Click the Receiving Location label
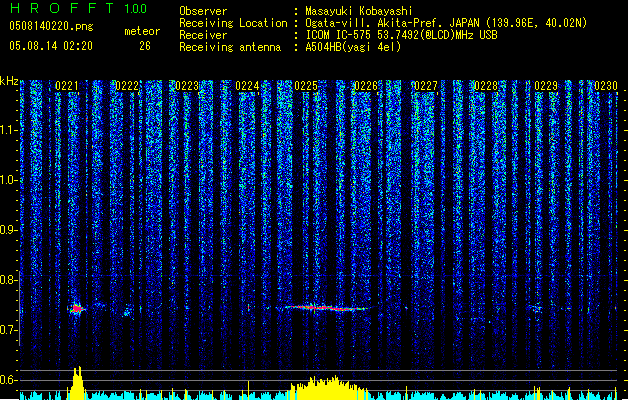Screen dimensions: 629x400 tap(233, 23)
